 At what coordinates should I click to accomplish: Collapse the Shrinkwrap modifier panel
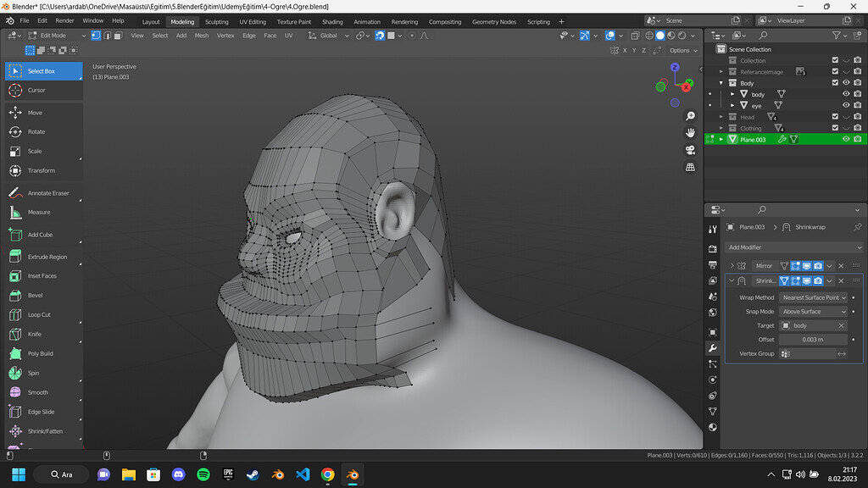click(x=732, y=280)
